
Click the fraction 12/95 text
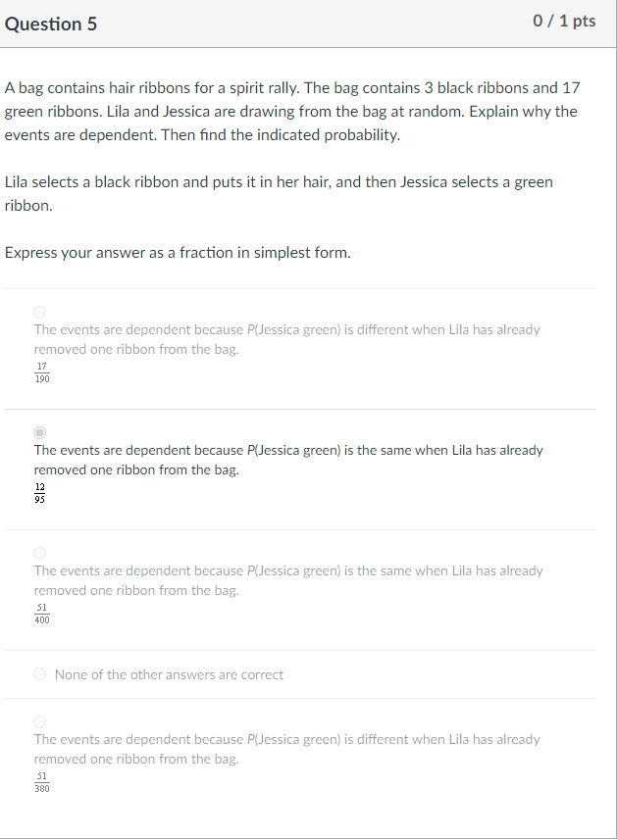click(x=41, y=491)
